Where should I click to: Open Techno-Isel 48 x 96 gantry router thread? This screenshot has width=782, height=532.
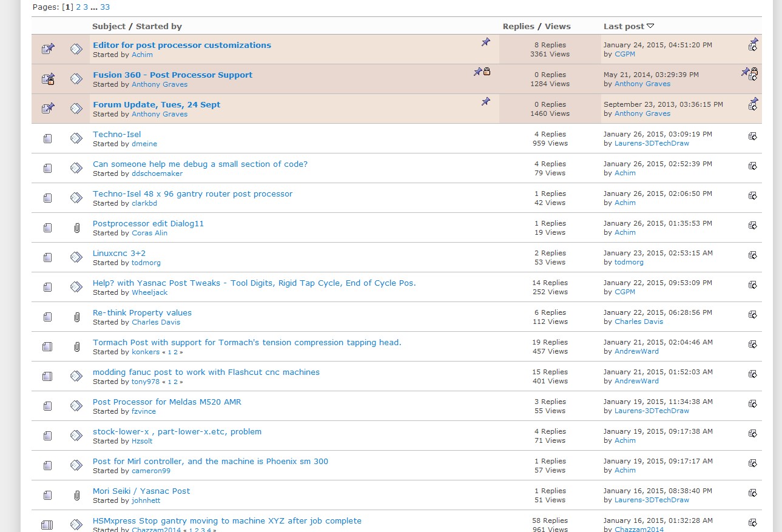click(x=192, y=194)
